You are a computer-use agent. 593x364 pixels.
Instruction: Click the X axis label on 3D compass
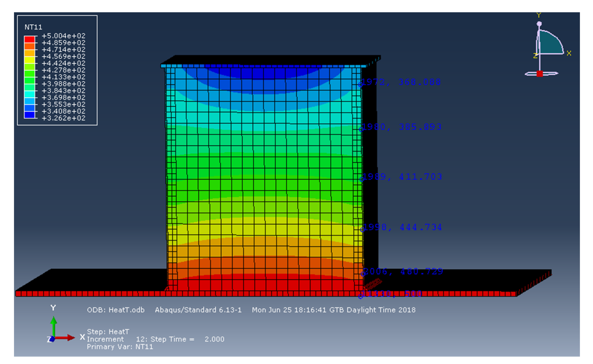pos(569,53)
